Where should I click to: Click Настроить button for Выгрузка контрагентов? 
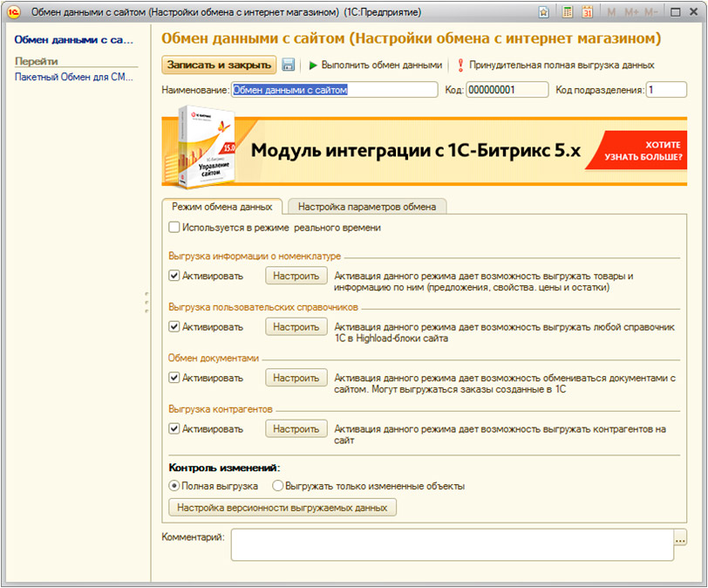pyautogui.click(x=296, y=429)
